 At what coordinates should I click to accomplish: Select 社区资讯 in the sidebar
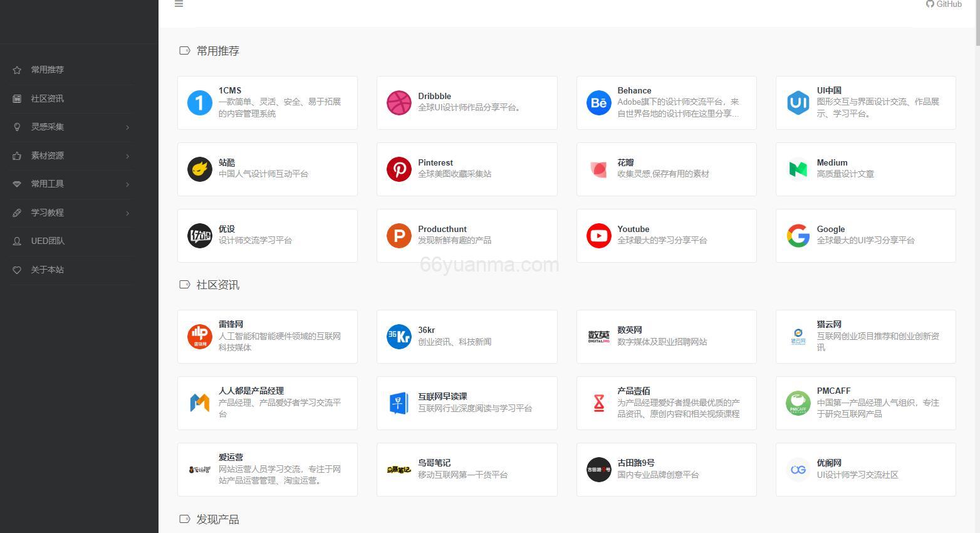pos(48,98)
